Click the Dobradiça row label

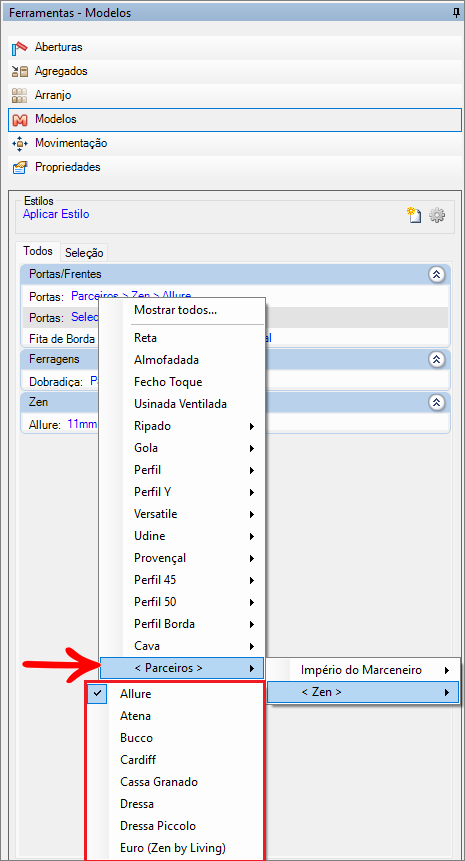coord(56,381)
